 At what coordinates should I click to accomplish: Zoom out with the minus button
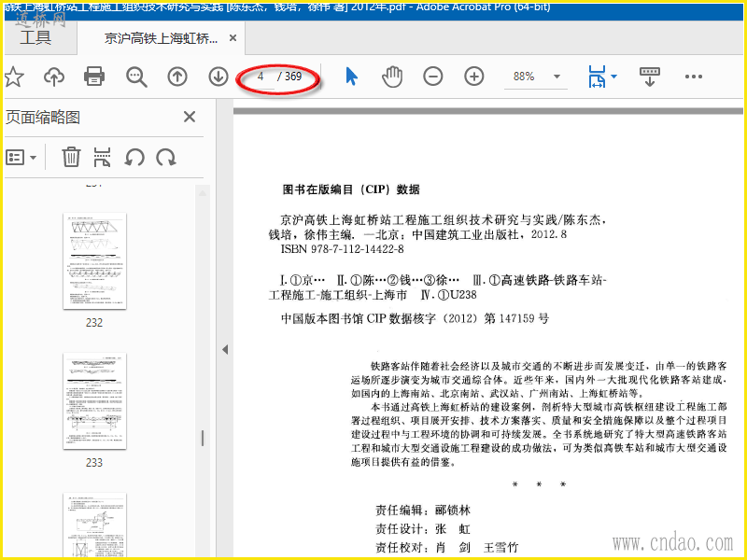tap(433, 77)
